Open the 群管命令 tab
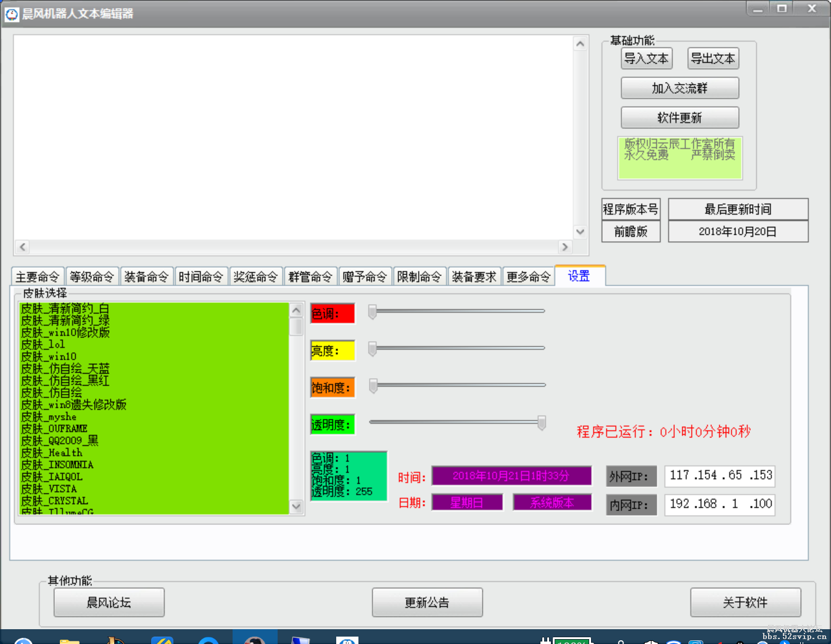Image resolution: width=831 pixels, height=644 pixels. [310, 276]
